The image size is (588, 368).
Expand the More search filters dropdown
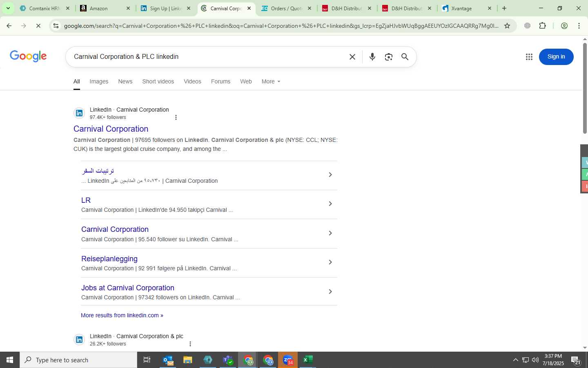coord(271,81)
